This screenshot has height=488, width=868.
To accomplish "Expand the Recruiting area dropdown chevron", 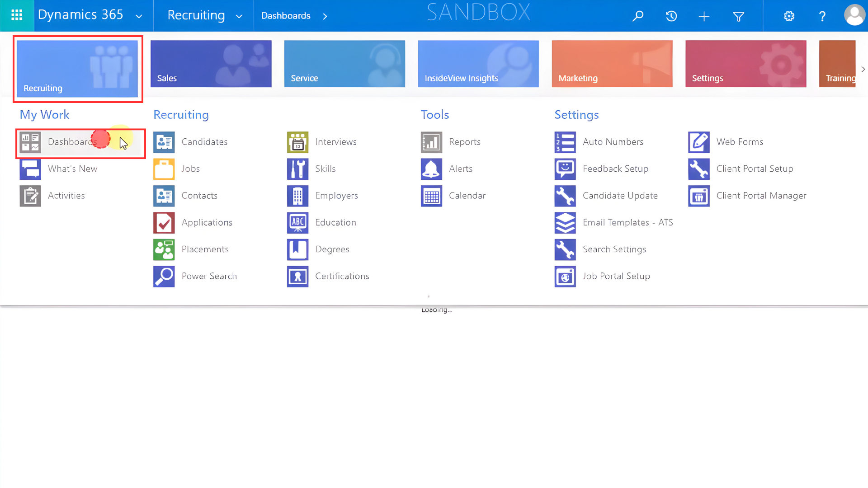I will pyautogui.click(x=239, y=16).
